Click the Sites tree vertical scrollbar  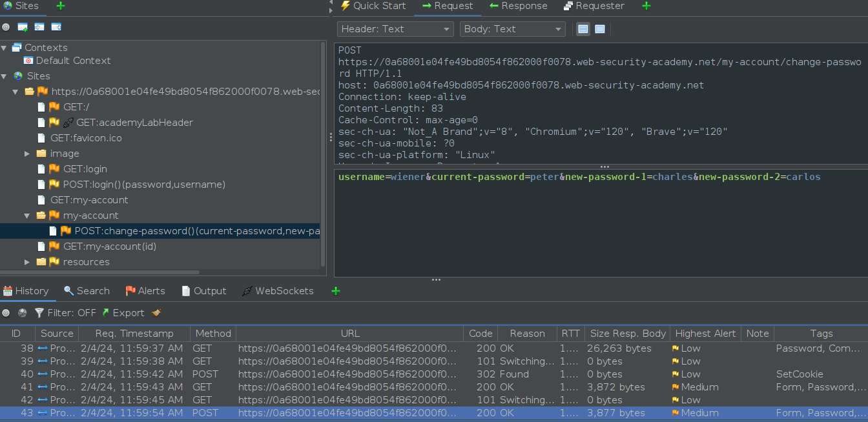[324, 154]
